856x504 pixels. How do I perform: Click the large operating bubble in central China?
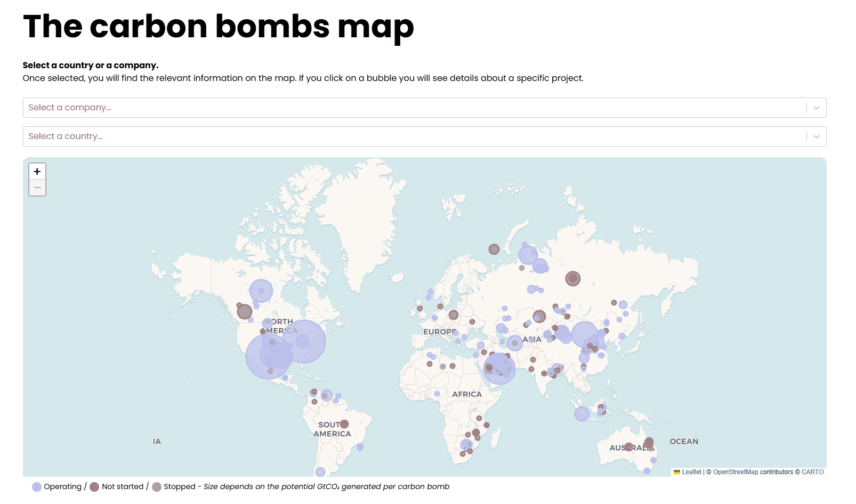point(585,335)
